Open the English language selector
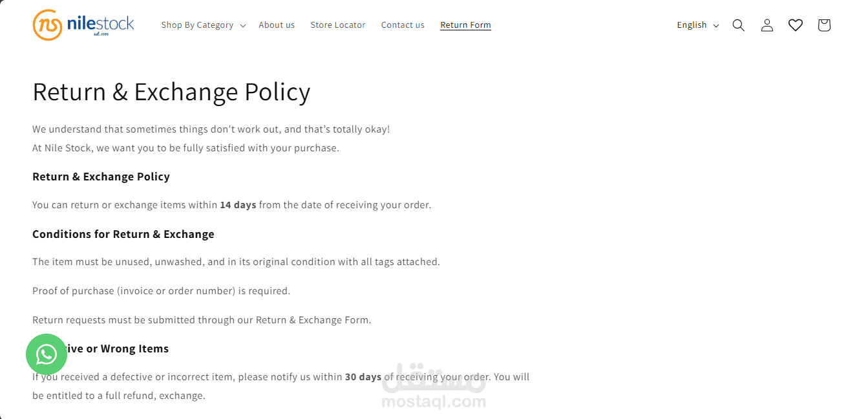This screenshot has height=419, width=868. [692, 25]
